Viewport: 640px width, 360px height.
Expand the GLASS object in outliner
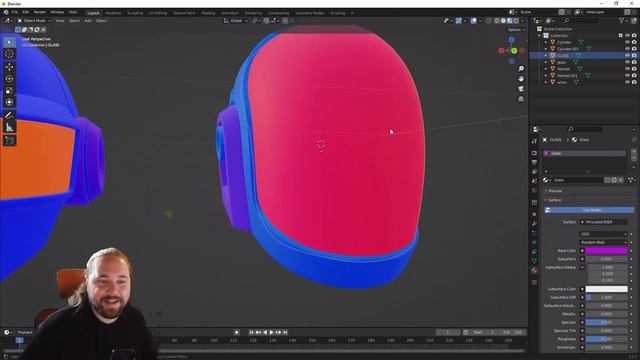click(x=546, y=55)
